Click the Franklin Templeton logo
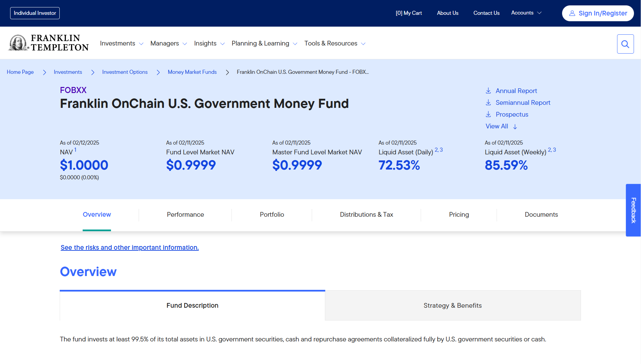 [49, 43]
